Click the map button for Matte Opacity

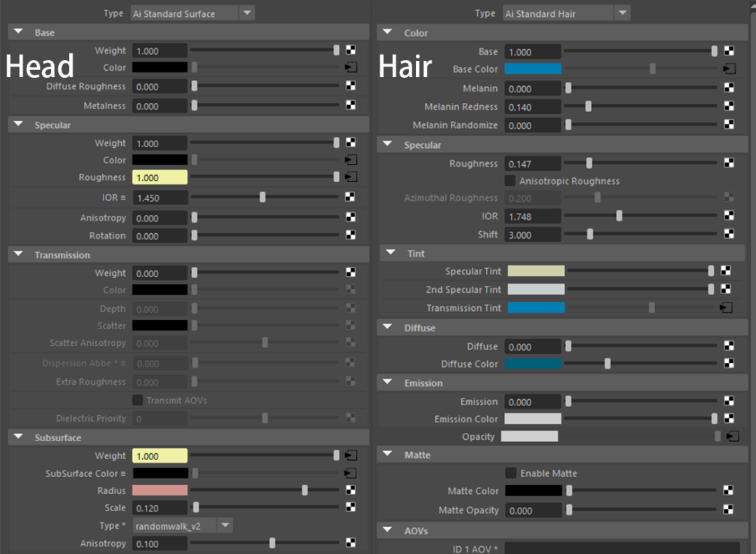coord(728,509)
